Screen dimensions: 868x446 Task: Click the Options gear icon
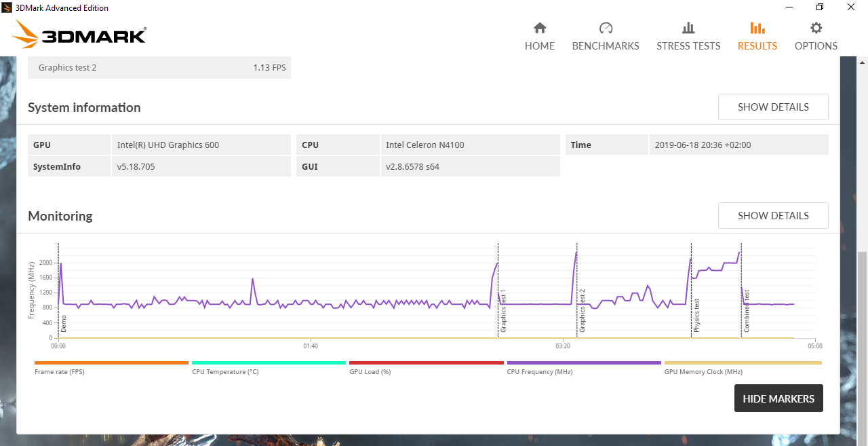click(x=816, y=28)
